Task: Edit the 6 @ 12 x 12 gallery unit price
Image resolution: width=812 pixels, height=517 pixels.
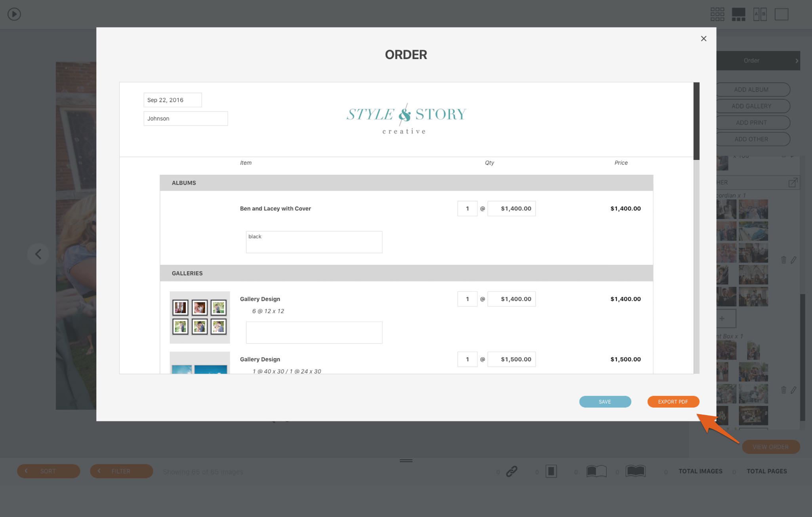Action: pyautogui.click(x=512, y=299)
